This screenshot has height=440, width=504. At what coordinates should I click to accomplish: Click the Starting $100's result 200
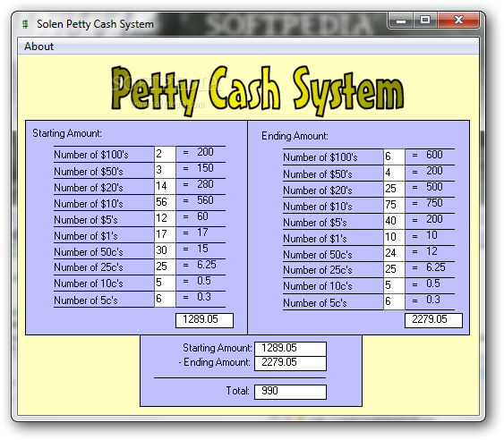point(205,152)
